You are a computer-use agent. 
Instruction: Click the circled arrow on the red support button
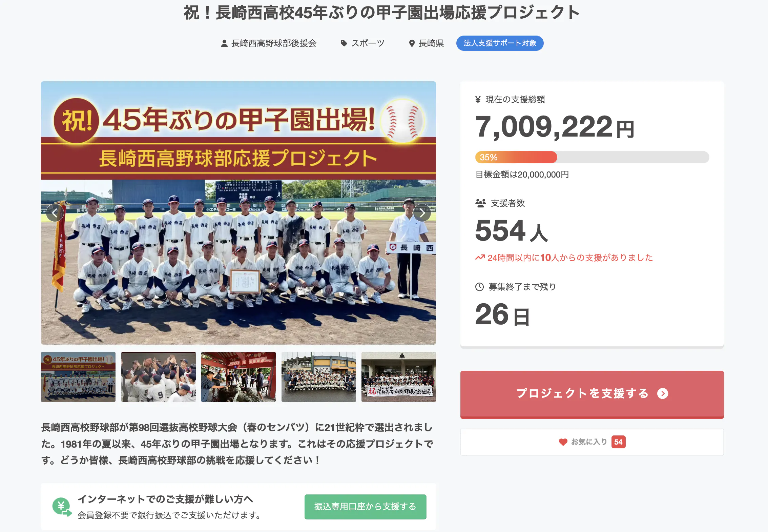[663, 393]
